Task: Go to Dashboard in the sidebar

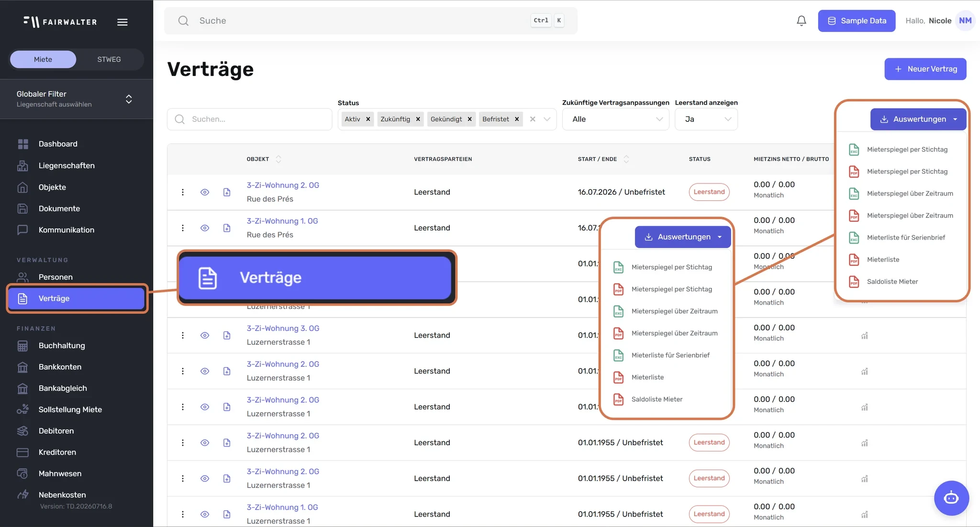Action: [58, 144]
